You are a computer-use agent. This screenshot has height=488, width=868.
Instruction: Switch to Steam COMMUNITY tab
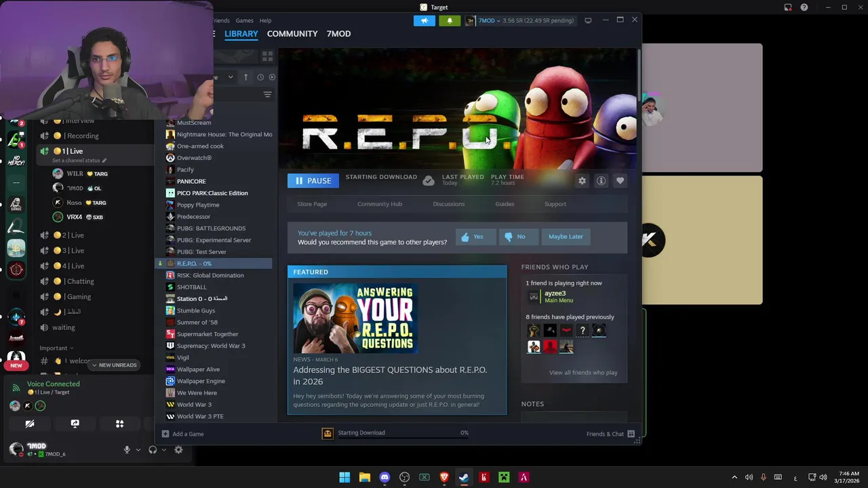[x=292, y=34]
